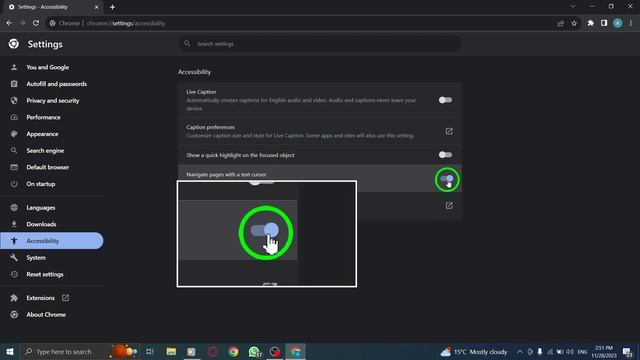Open the profile avatar menu
This screenshot has width=640, height=360.
pyautogui.click(x=618, y=23)
